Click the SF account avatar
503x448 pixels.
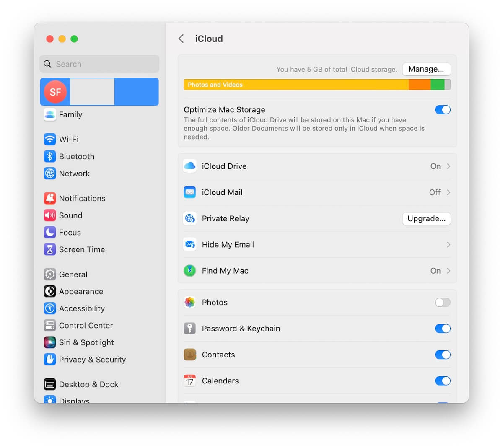coord(55,92)
